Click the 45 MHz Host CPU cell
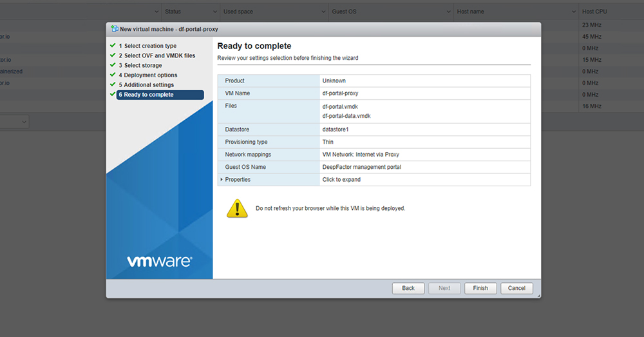 (591, 37)
